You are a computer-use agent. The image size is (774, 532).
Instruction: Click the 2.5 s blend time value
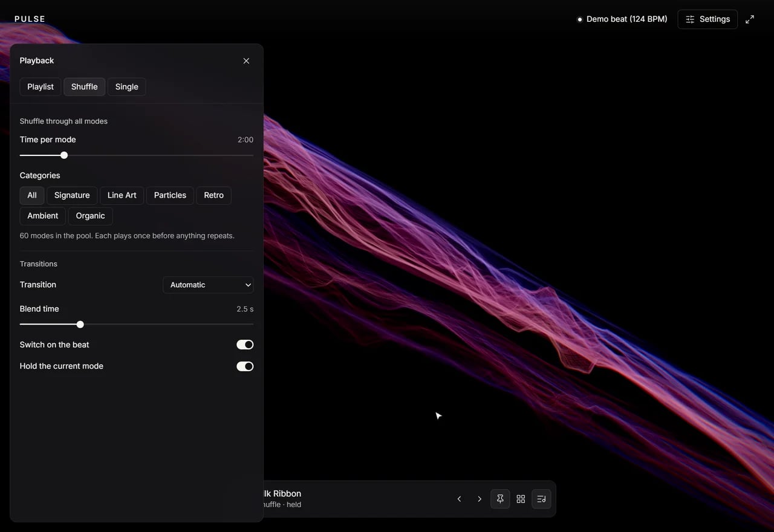245,309
